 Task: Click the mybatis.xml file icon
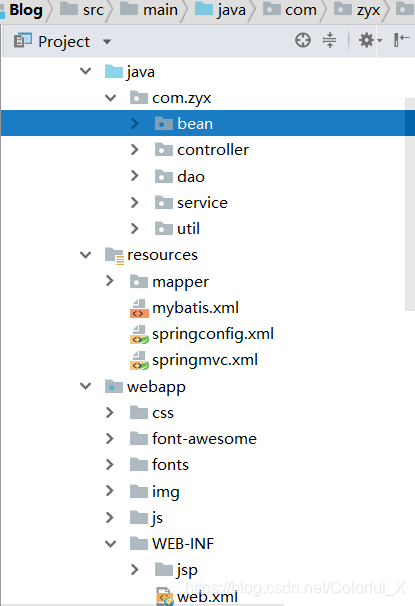tap(139, 308)
